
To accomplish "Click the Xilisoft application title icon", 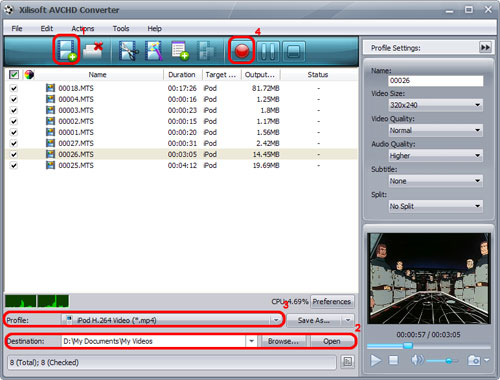I will pos(9,10).
